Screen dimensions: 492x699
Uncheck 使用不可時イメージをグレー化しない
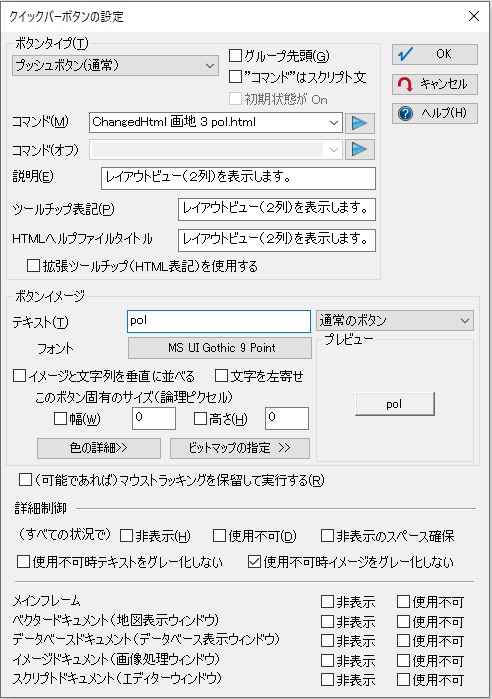[x=254, y=562]
